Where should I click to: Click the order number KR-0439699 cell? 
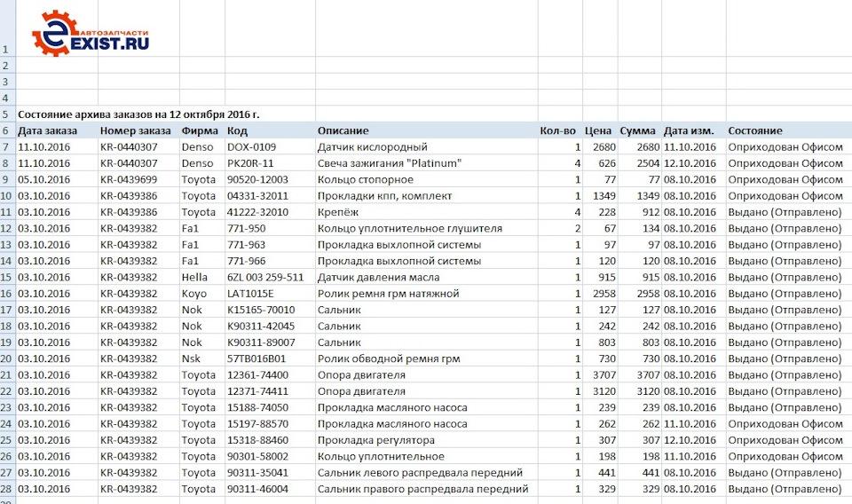click(x=130, y=179)
